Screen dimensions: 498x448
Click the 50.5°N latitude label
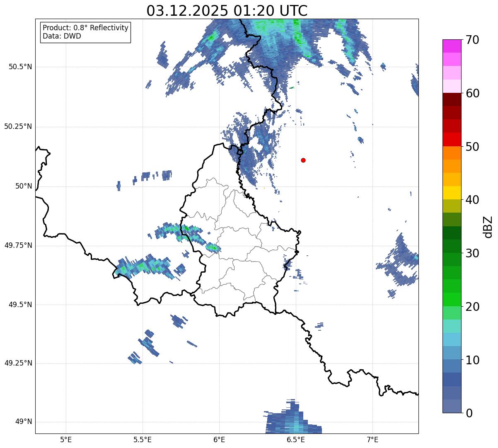[x=20, y=67]
